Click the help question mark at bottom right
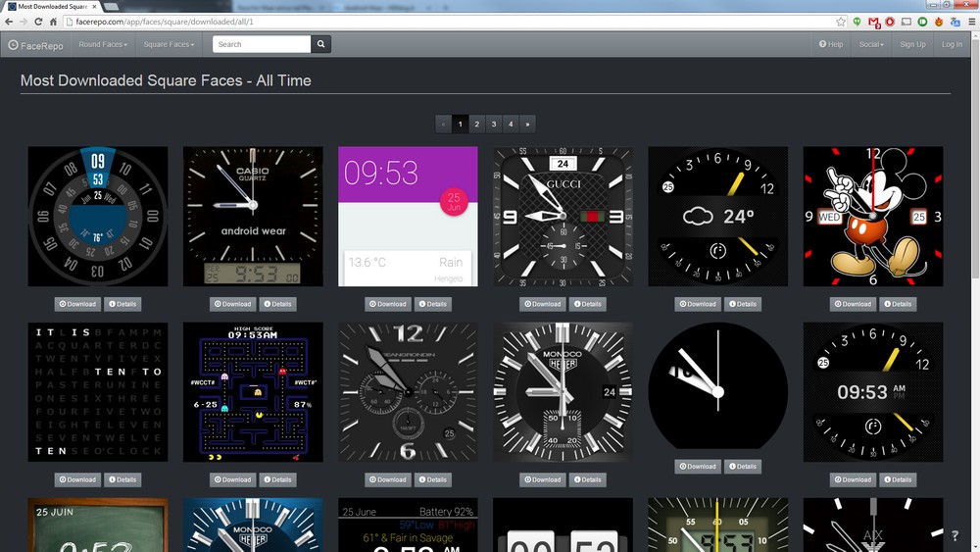This screenshot has height=552, width=980. tap(955, 535)
